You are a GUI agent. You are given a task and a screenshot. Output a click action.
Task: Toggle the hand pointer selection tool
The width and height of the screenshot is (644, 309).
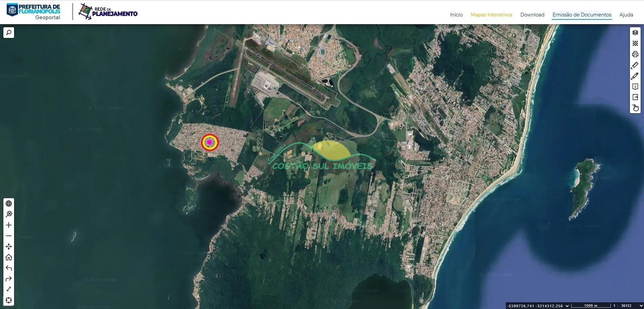pyautogui.click(x=635, y=108)
